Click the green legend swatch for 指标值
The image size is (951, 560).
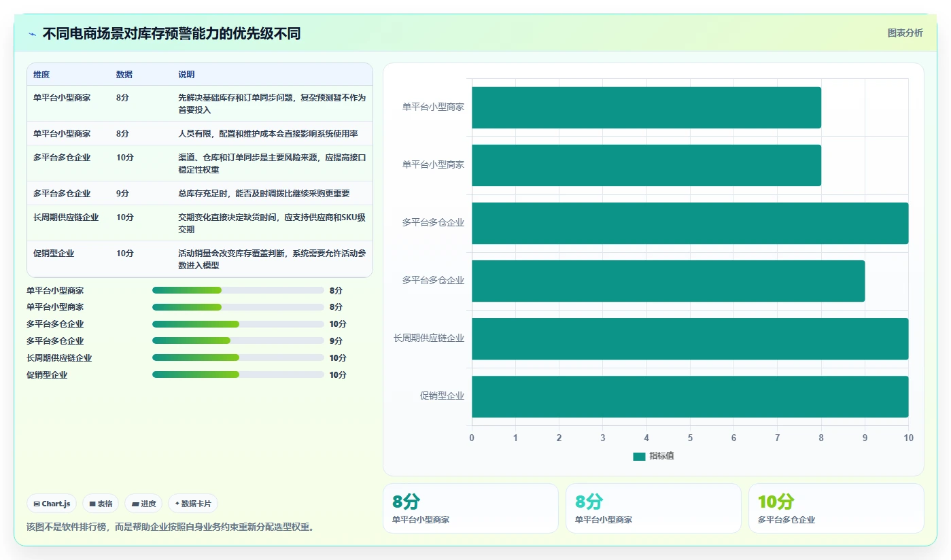click(x=639, y=457)
